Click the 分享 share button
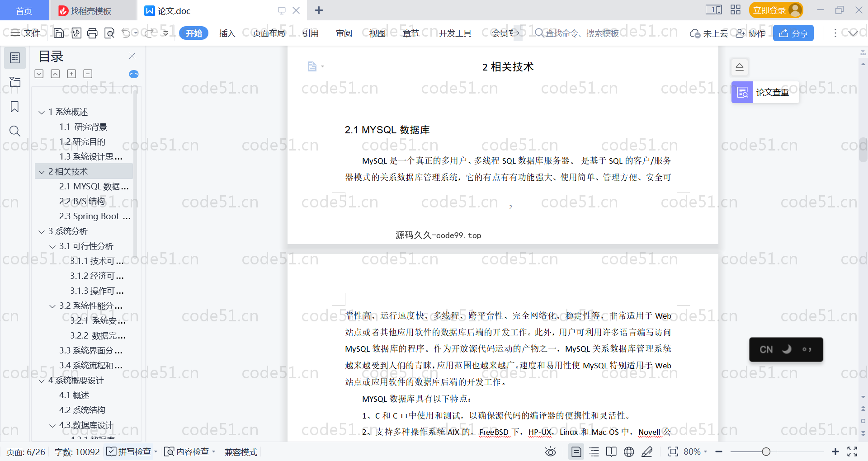The height and width of the screenshot is (461, 868). coord(793,33)
